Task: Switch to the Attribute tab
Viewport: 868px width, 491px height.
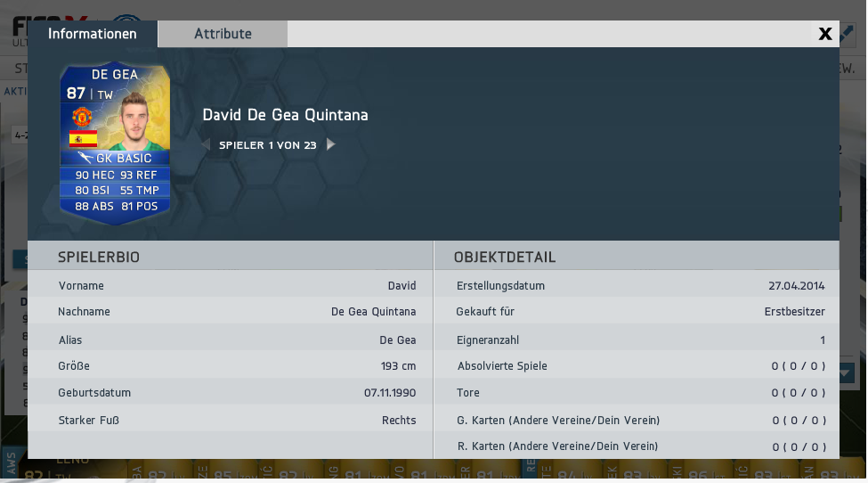Action: 223,34
